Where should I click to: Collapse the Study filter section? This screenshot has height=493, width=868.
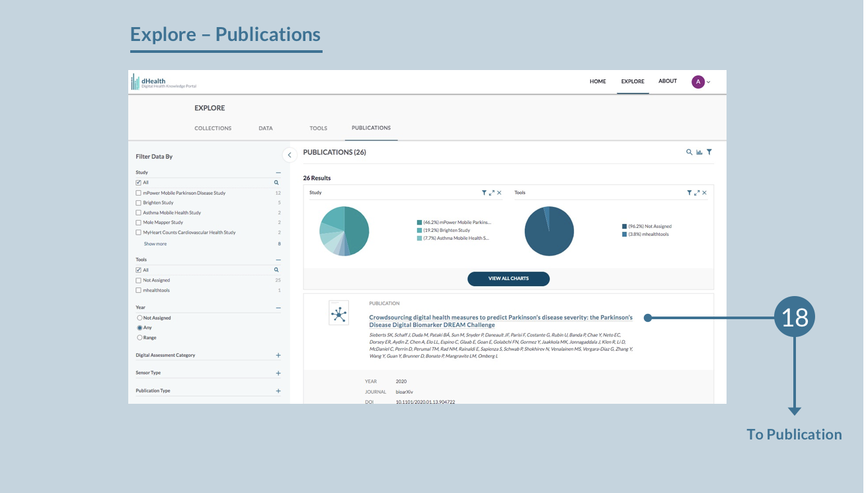pyautogui.click(x=278, y=172)
